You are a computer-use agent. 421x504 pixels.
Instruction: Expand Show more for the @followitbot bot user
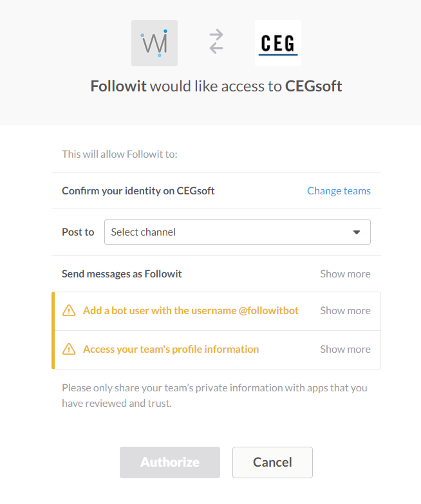coord(345,310)
